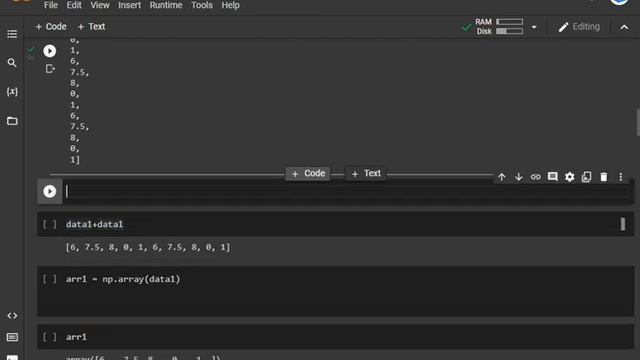
Task: Click the Disk usage bar
Action: pos(509,31)
